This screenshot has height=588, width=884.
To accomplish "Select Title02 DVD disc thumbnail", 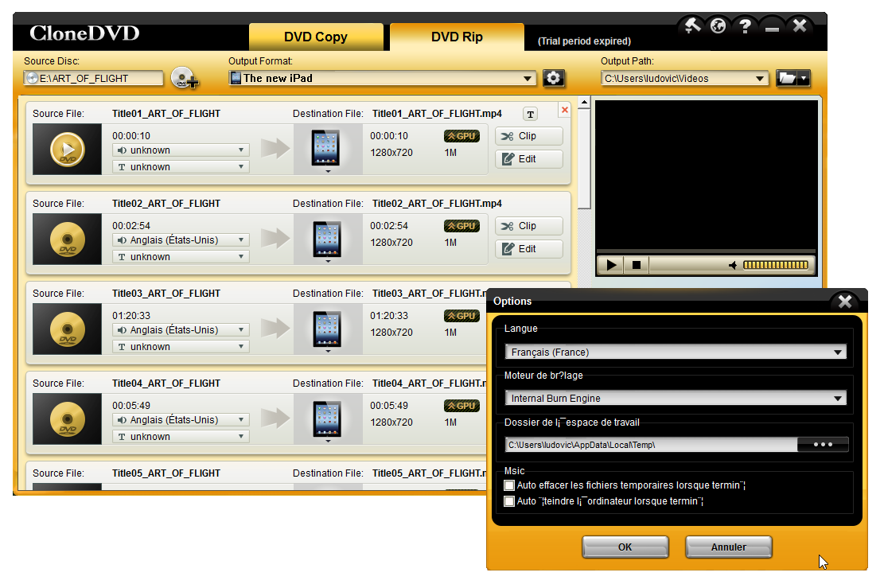I will click(67, 239).
